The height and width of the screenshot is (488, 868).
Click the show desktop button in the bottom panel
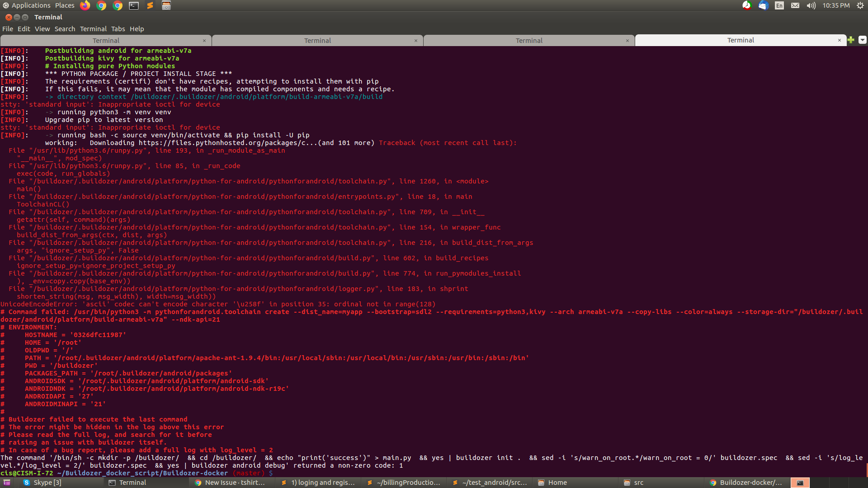(x=7, y=483)
